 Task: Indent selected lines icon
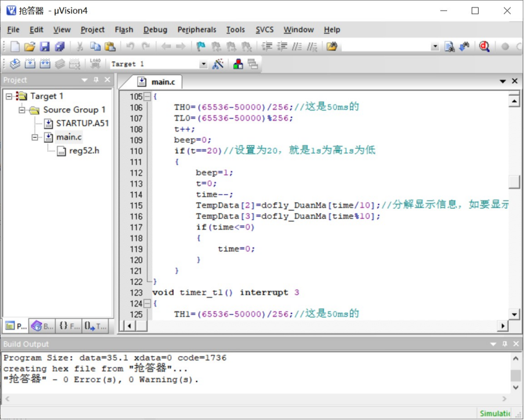pos(267,47)
